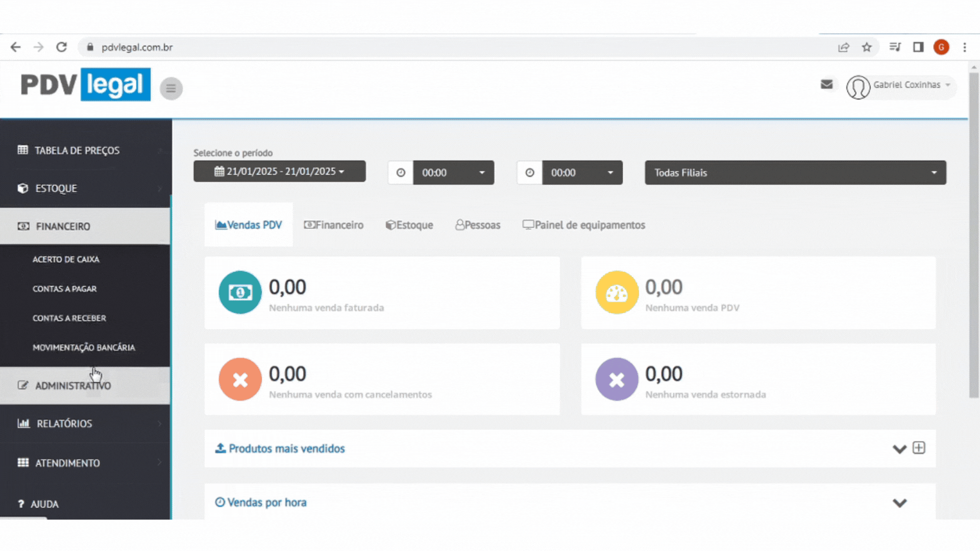The height and width of the screenshot is (551, 980).
Task: Open the date range period dropdown
Action: [279, 171]
